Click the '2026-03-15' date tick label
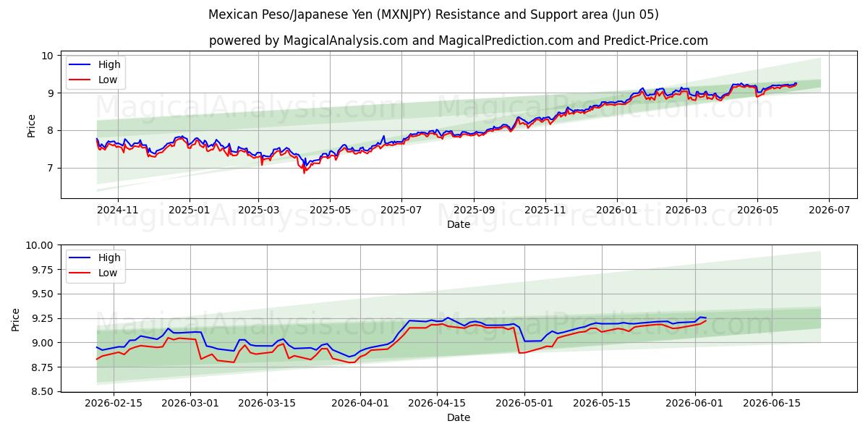This screenshot has width=868, height=434. (268, 403)
